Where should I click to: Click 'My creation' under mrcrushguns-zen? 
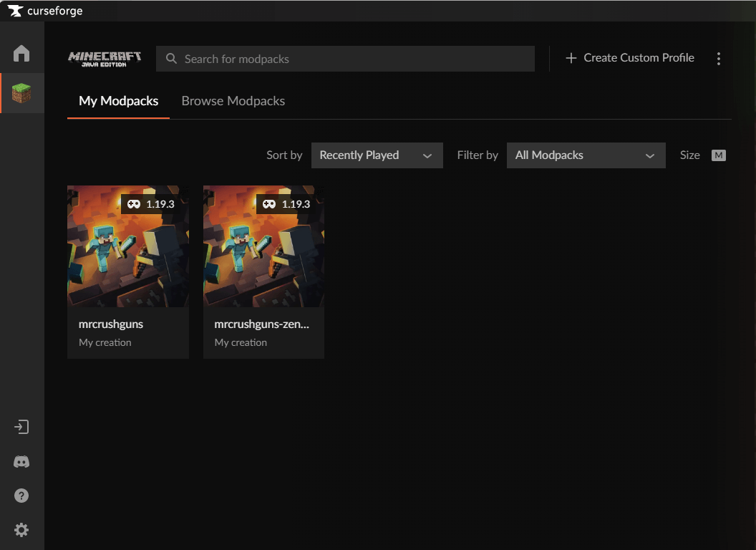point(241,342)
